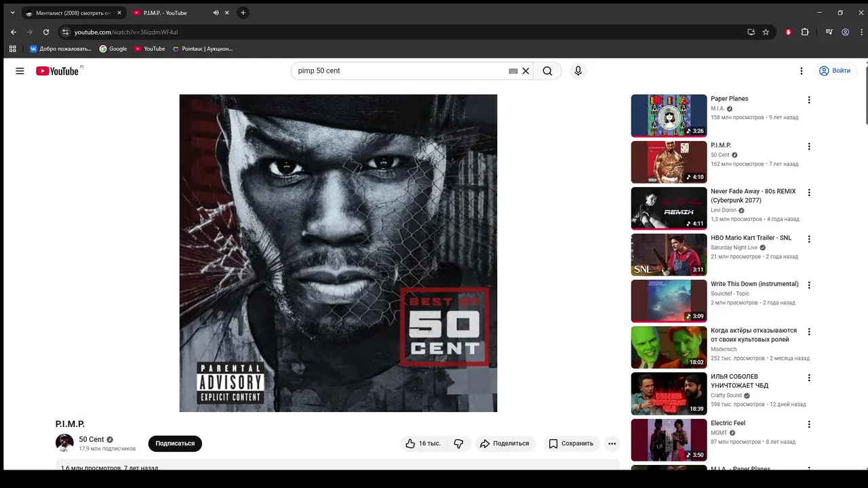
Task: Open more actions under the video
Action: point(612,443)
